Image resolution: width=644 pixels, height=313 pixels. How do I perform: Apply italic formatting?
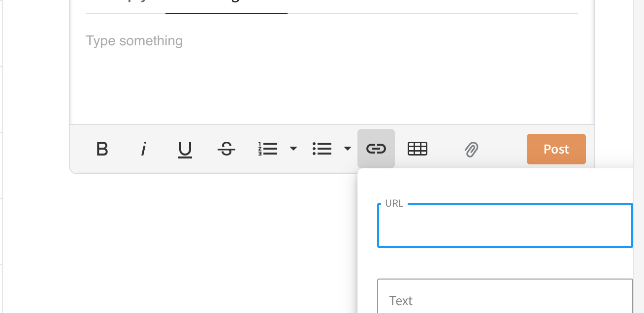click(143, 149)
